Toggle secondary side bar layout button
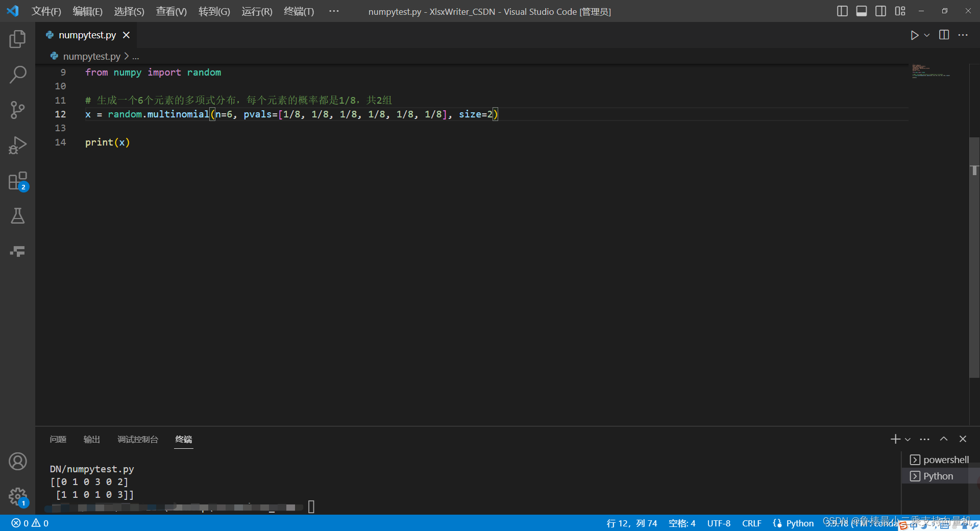The image size is (980, 531). coord(880,11)
